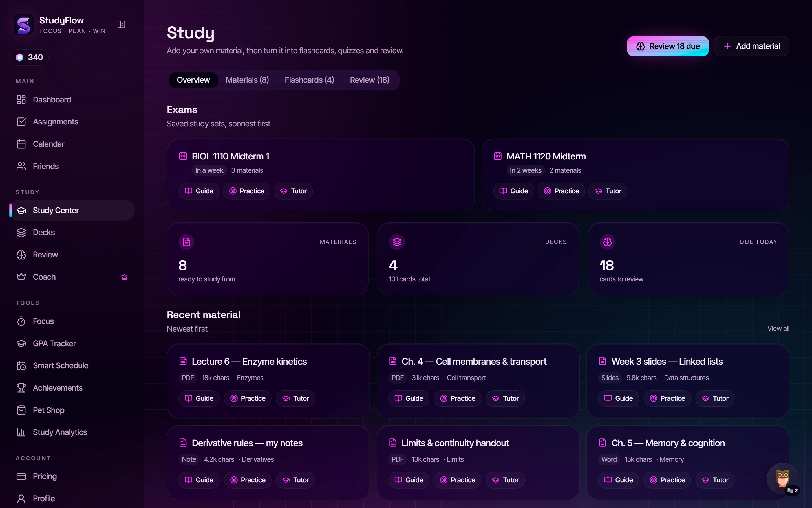Switch to the Overview tab
The height and width of the screenshot is (508, 812).
coord(193,80)
